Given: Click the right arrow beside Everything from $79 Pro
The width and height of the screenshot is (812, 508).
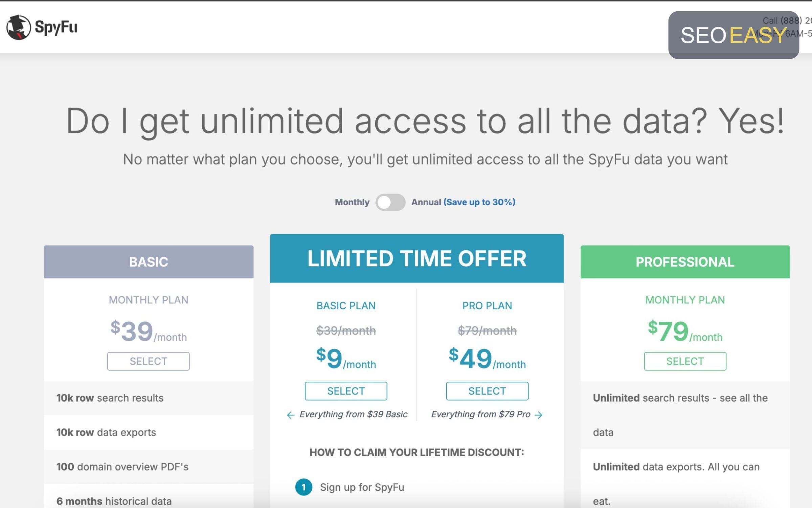Looking at the screenshot, I should tap(538, 415).
